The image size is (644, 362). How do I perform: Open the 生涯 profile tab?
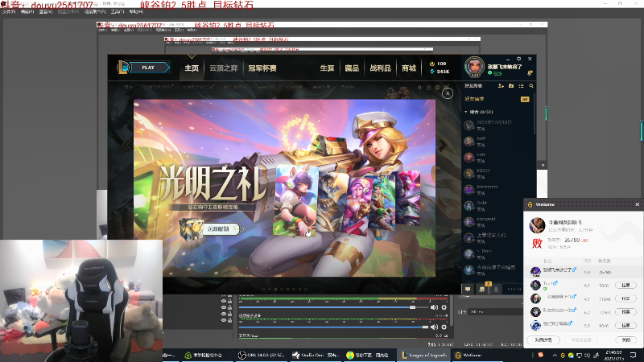pyautogui.click(x=327, y=68)
